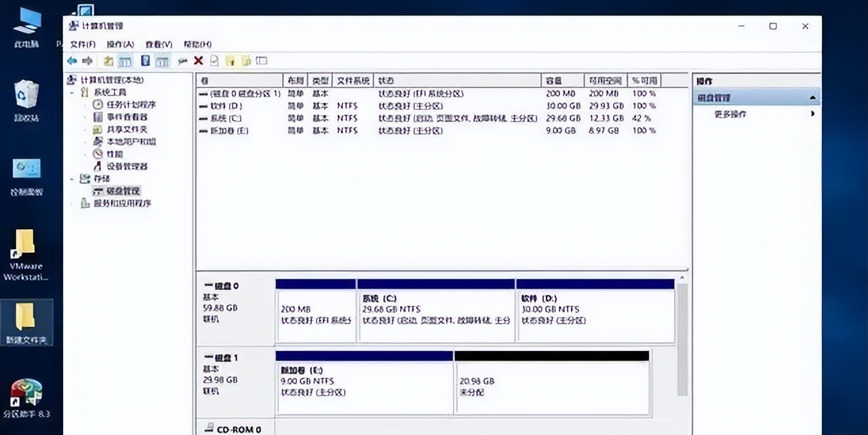Collapse the 磁盘管理 section in Operations pane
This screenshot has width=868, height=435.
812,96
